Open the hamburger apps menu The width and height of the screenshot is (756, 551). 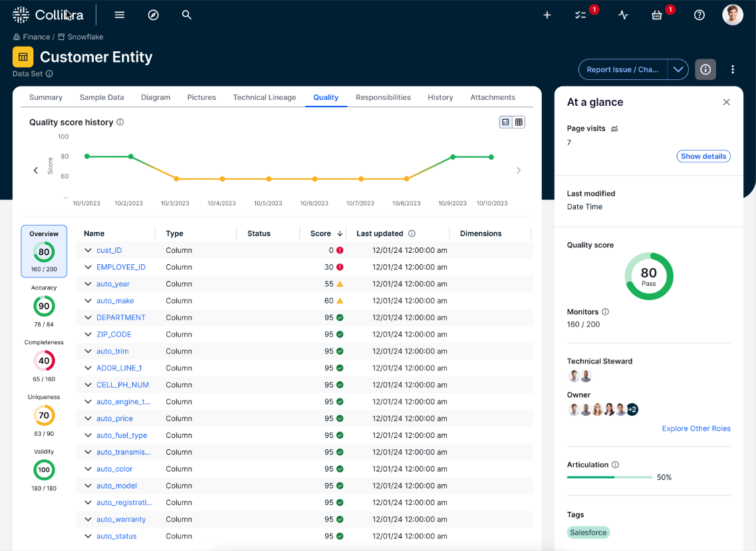tap(119, 15)
